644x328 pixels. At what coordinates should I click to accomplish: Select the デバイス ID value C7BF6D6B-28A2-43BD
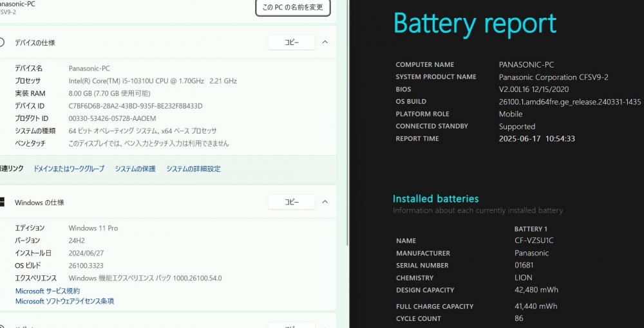coord(135,106)
